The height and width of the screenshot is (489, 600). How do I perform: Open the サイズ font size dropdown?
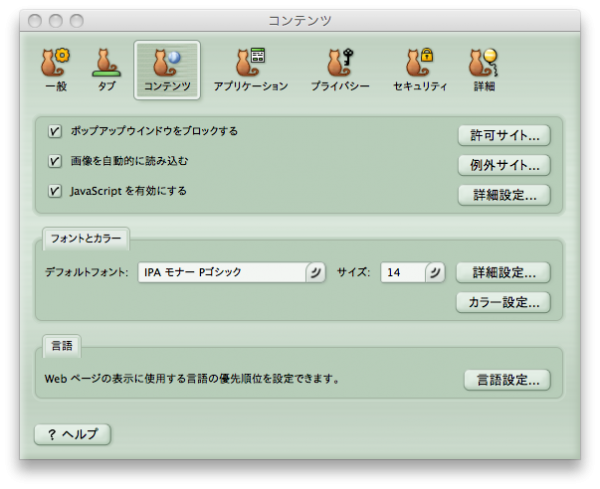[412, 272]
